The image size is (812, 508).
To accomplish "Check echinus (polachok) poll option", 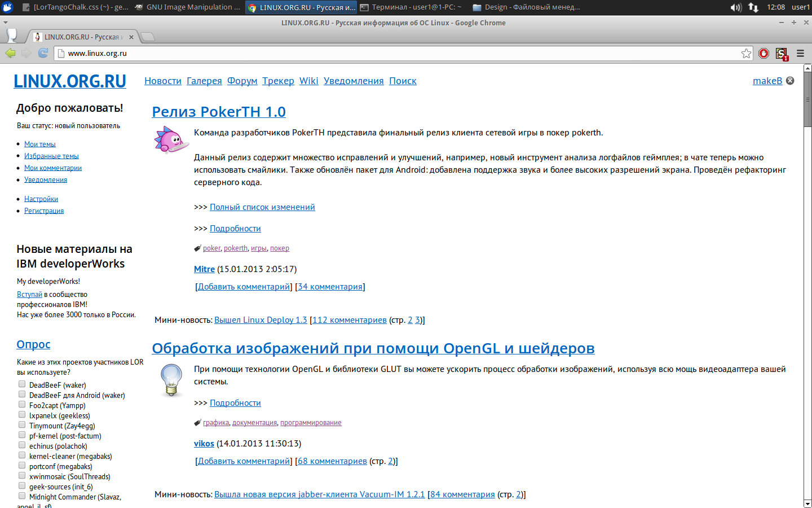I will (x=22, y=445).
